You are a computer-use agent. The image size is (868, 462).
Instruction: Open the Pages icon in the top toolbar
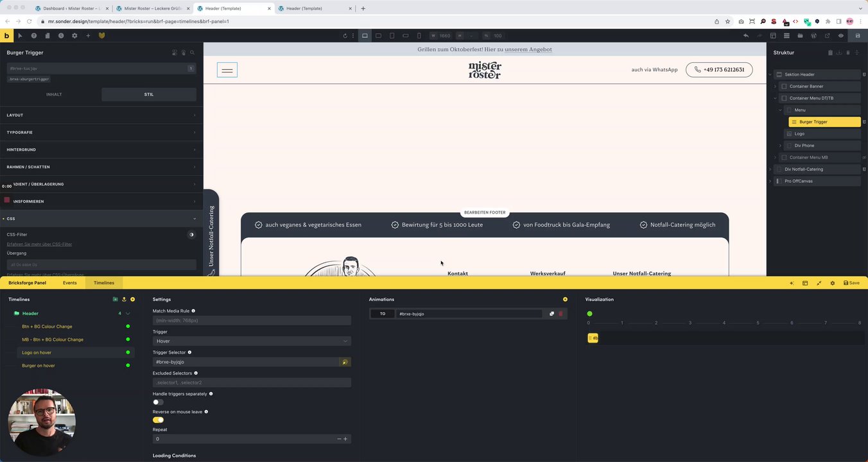pyautogui.click(x=48, y=36)
